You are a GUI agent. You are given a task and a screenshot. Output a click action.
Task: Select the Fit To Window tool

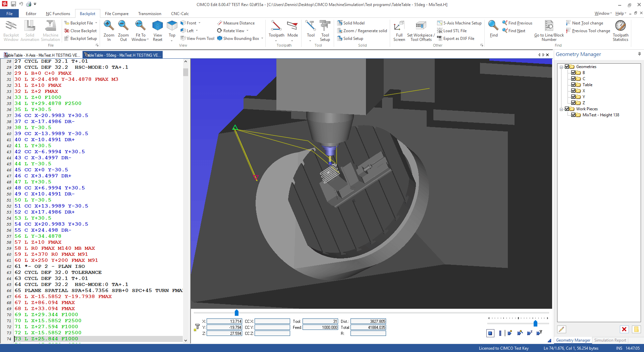click(140, 30)
